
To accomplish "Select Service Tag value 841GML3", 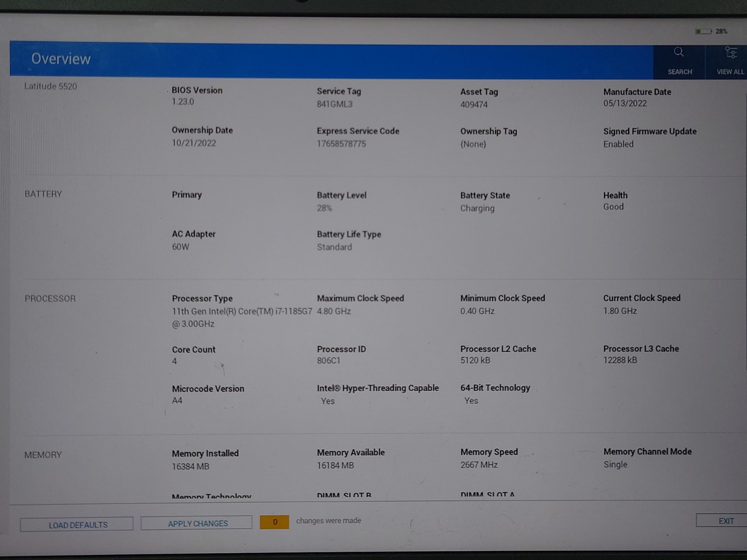I will tap(334, 104).
